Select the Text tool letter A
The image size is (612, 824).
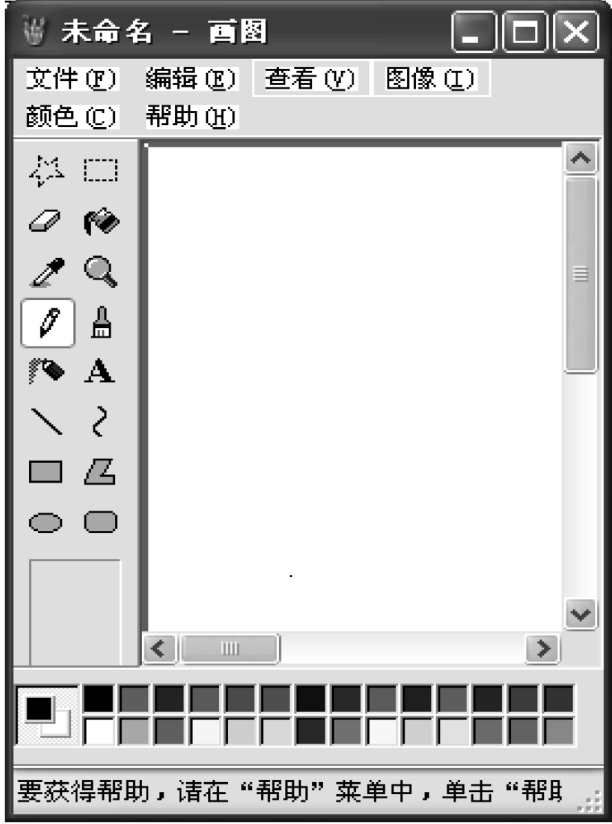pos(99,371)
